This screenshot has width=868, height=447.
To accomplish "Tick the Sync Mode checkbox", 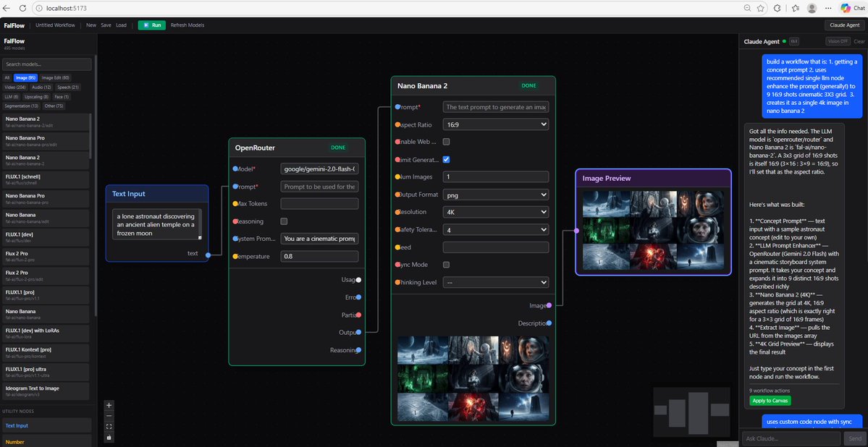I will [x=446, y=265].
